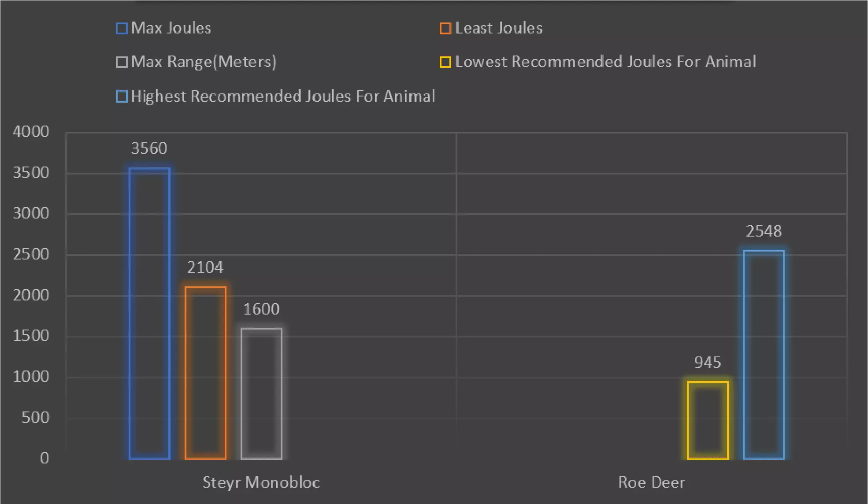Click the Lowest Recommended Joules legend swatch

pos(445,62)
